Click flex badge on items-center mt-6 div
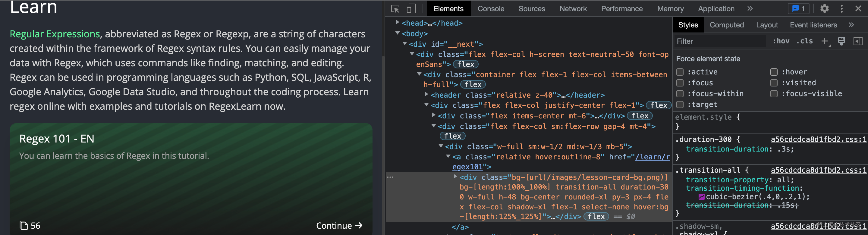 coord(640,116)
